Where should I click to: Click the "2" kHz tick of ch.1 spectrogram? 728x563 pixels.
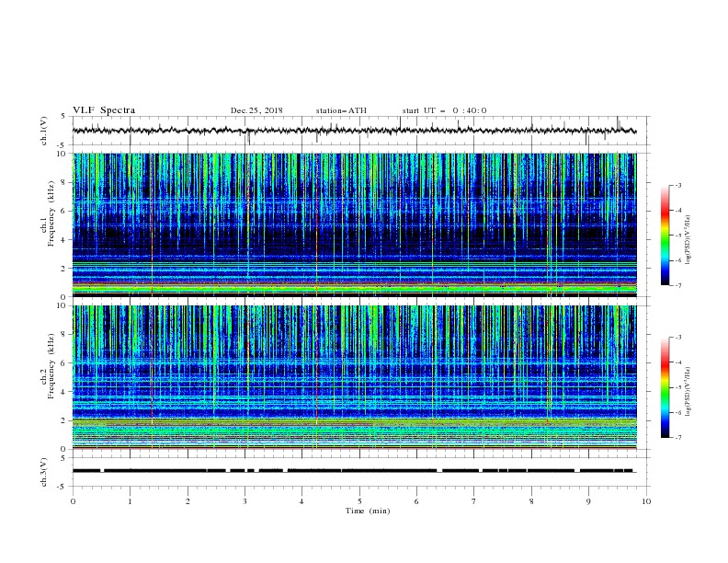click(x=63, y=269)
